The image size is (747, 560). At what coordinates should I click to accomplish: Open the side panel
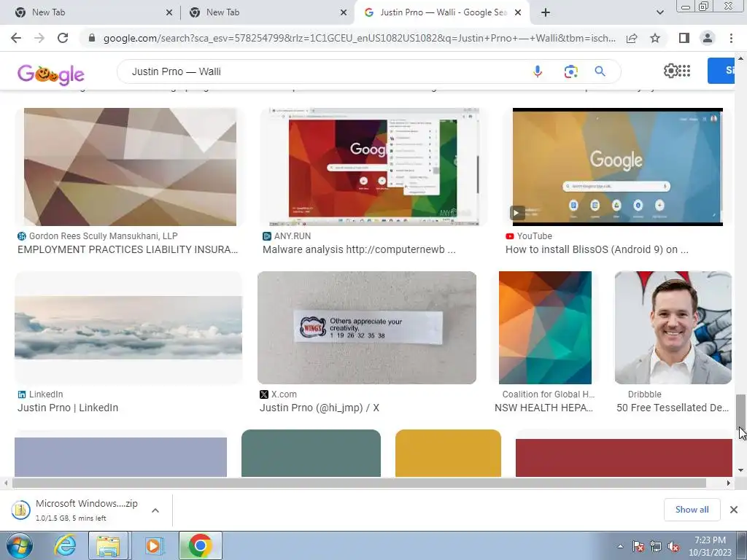point(684,38)
